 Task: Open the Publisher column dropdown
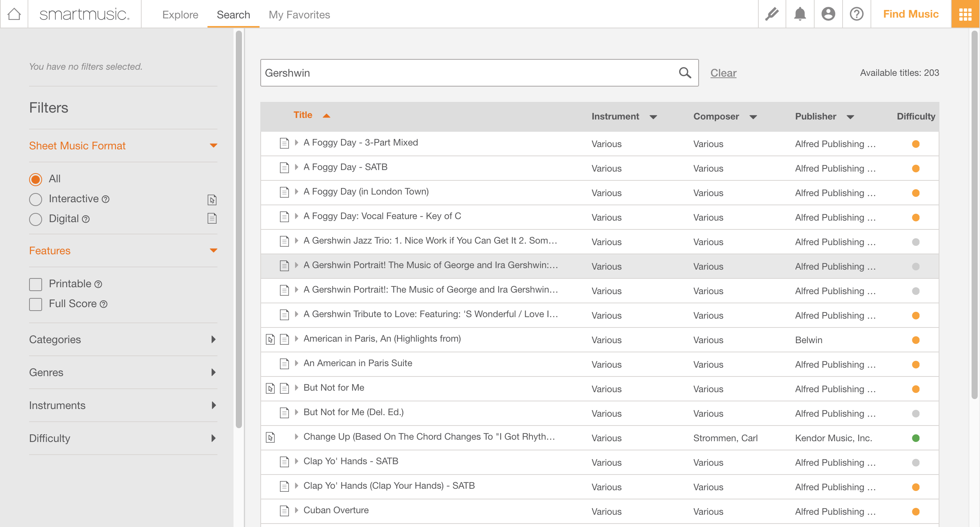click(851, 117)
